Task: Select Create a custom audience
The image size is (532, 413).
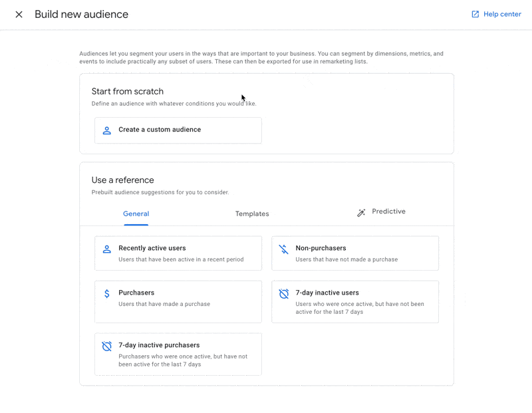Action: 178,130
